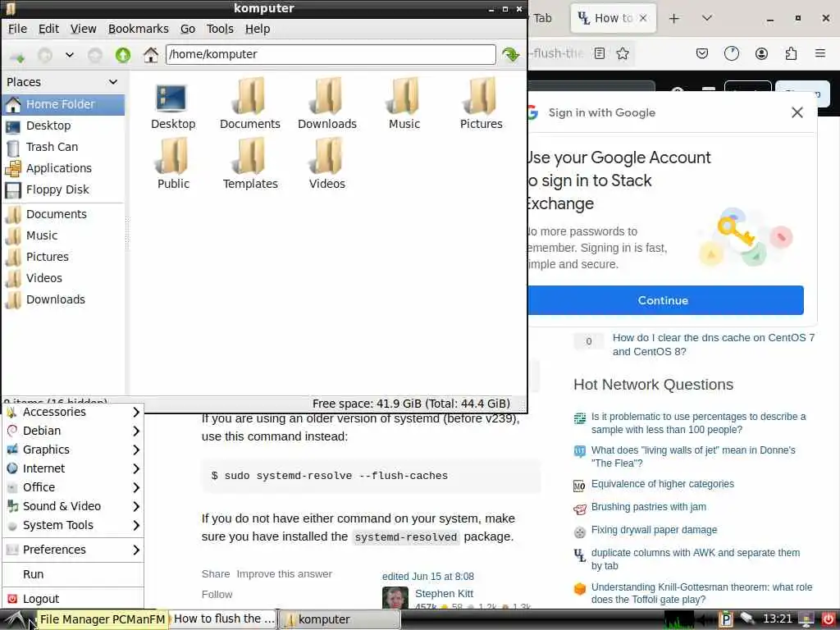Click the clock showing 13:21
840x630 pixels.
coord(778,619)
